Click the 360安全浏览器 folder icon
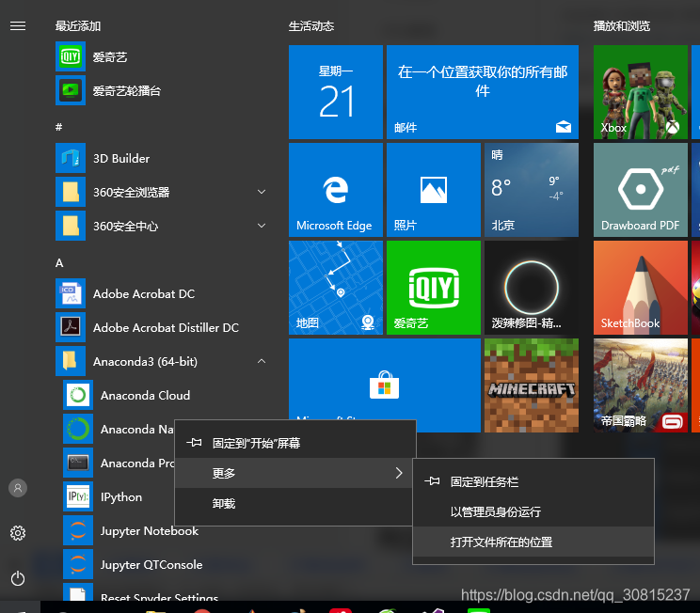Viewport: 700px width, 613px height. (x=71, y=192)
